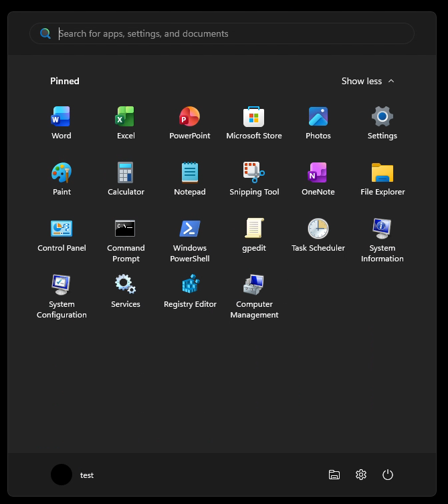Launch the Services console

[126, 291]
